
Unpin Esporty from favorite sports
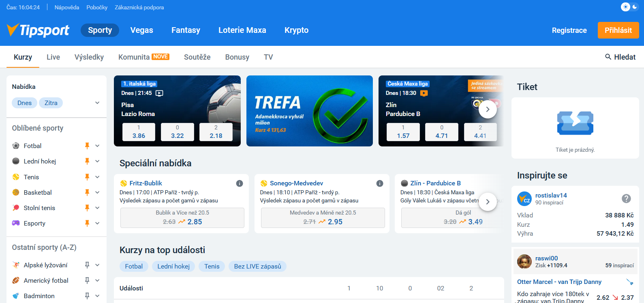(x=87, y=223)
